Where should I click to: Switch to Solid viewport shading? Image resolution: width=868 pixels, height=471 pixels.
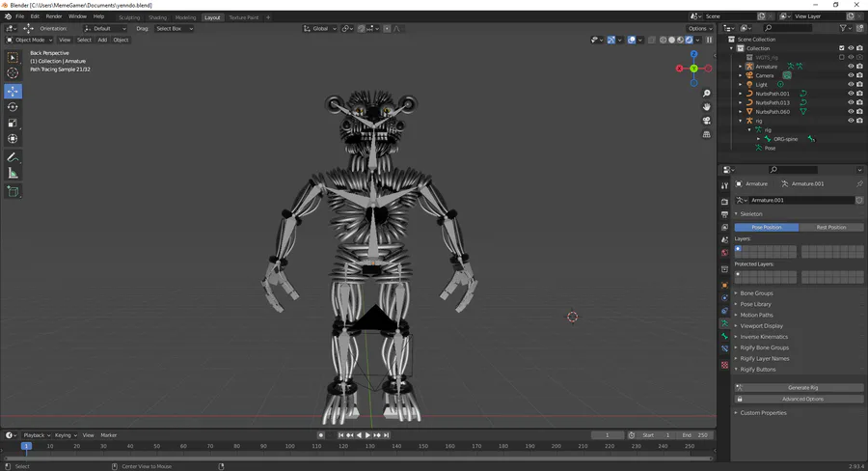pyautogui.click(x=671, y=40)
